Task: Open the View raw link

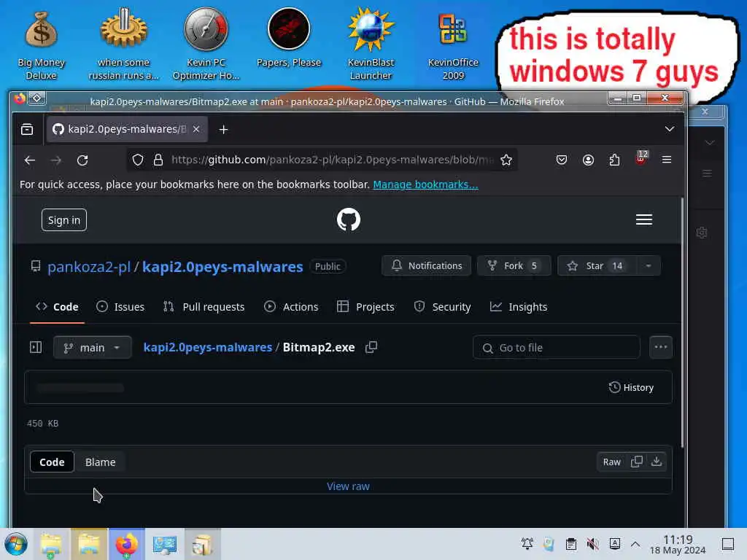Action: pos(348,486)
